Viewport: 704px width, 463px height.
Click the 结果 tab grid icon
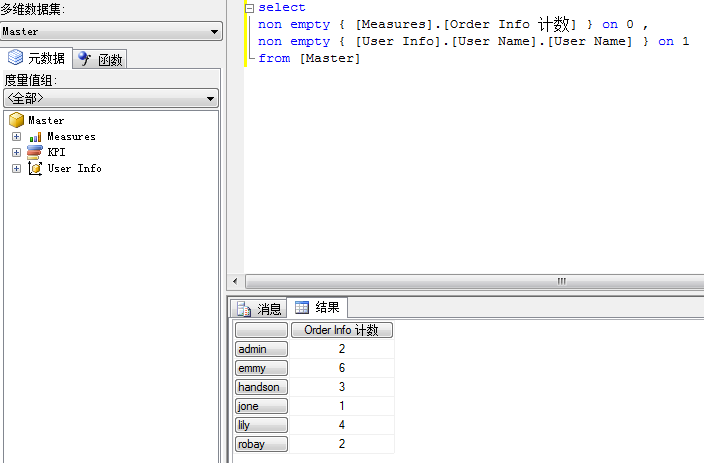click(302, 307)
